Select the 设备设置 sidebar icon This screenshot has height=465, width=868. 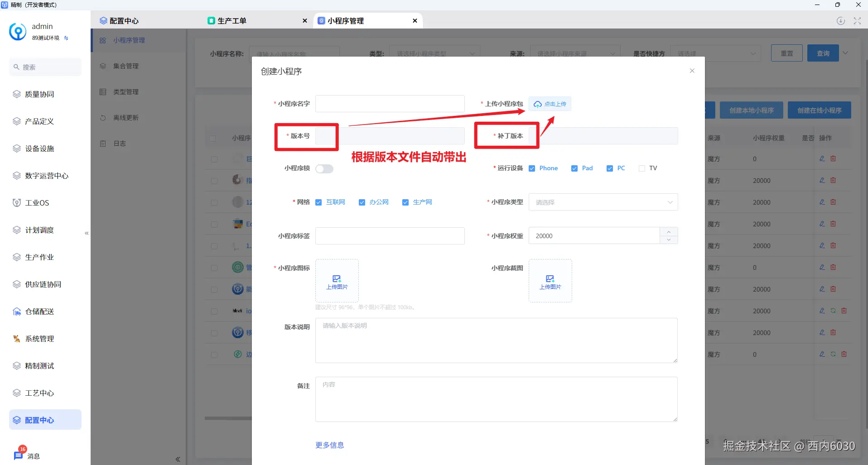click(17, 148)
